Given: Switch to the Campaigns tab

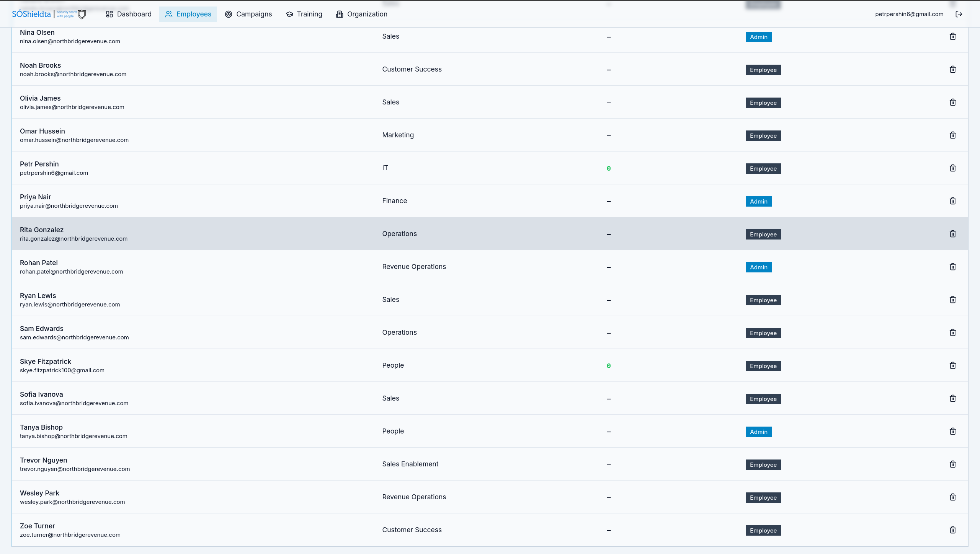Looking at the screenshot, I should coord(248,14).
